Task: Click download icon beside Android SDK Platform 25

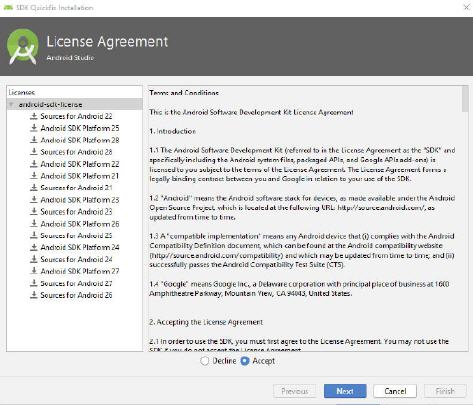Action: [34, 128]
